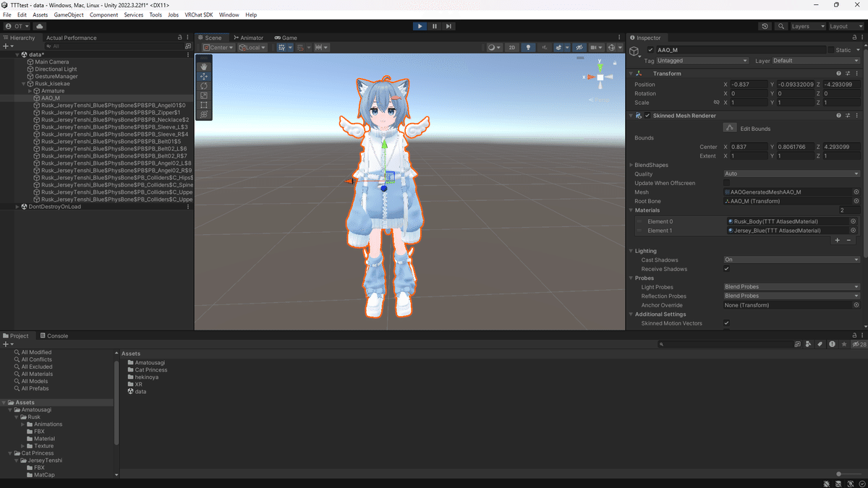Image resolution: width=868 pixels, height=488 pixels.
Task: Select the Hand tool in the Scene view
Action: tap(203, 67)
